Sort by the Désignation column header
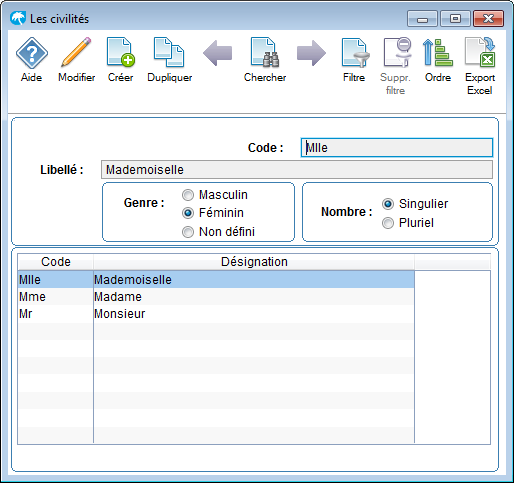The image size is (514, 483). [x=254, y=262]
